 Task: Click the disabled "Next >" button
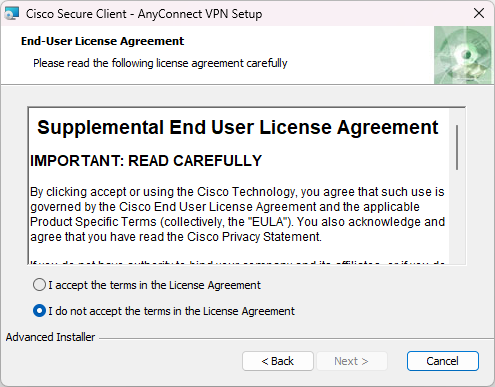[351, 361]
